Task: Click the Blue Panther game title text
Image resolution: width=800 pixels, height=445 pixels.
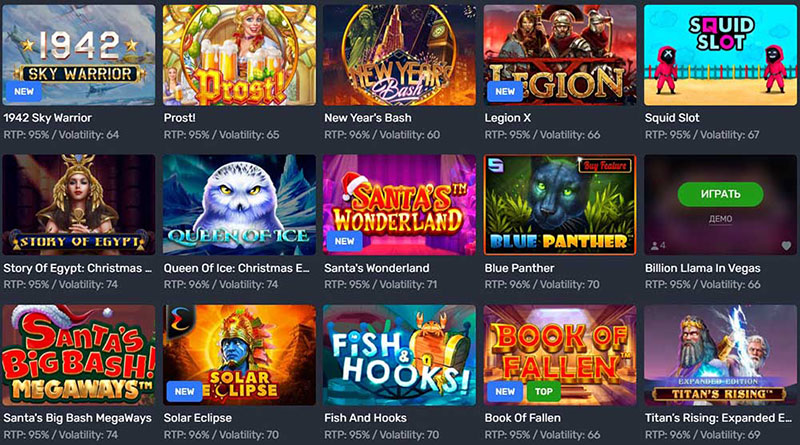Action: [x=519, y=268]
